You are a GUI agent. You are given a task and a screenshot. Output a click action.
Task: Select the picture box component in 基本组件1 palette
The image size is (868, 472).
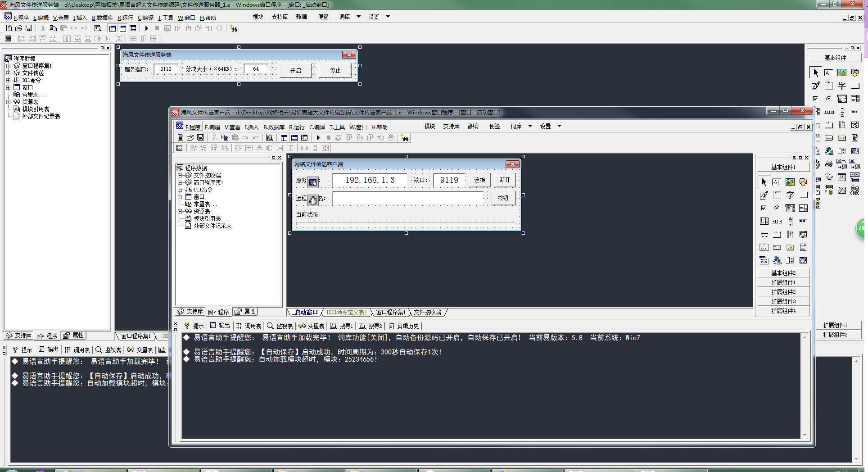click(790, 182)
